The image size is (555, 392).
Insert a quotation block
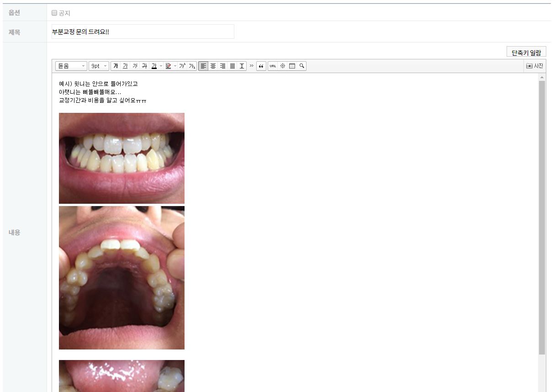[x=261, y=66]
